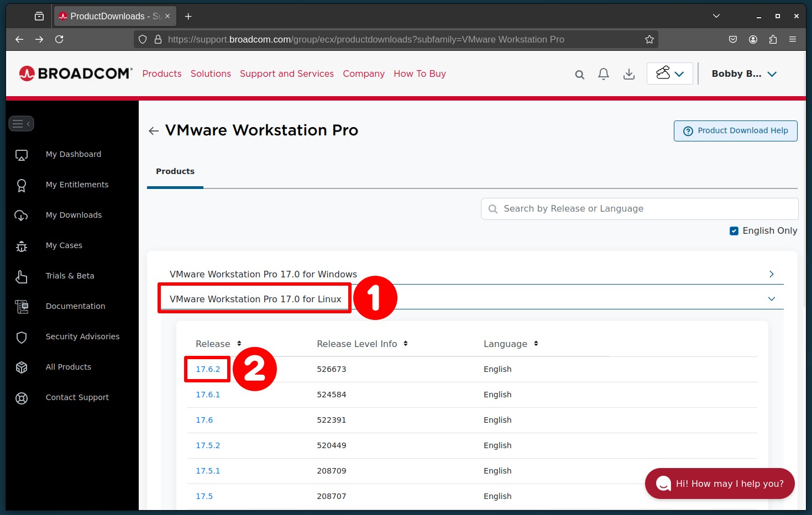Open the Support and Services menu
The image size is (812, 515).
tap(287, 73)
